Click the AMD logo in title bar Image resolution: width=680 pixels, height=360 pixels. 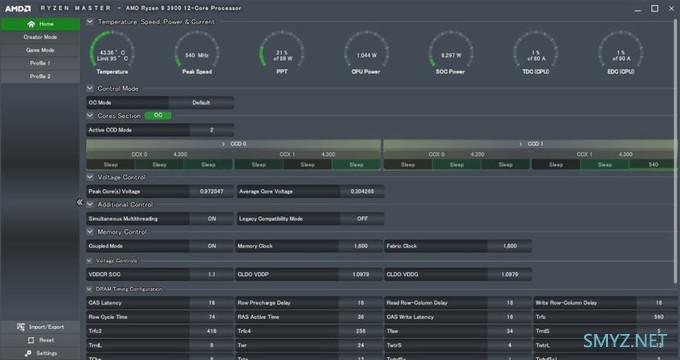tap(18, 8)
